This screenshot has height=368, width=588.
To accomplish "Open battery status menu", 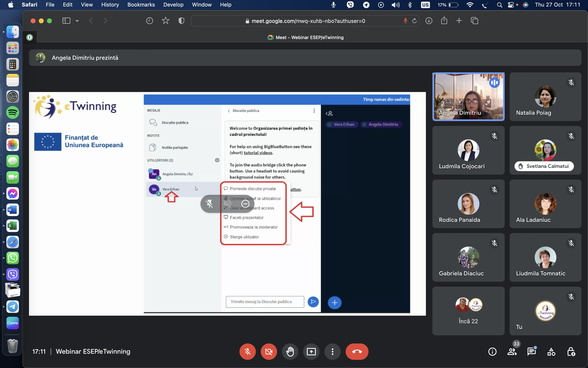I will tap(448, 5).
